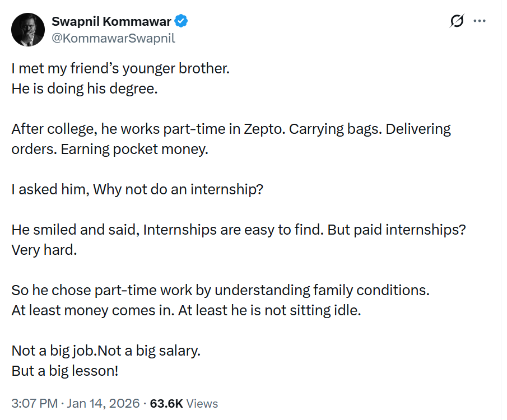Click "I asked him, Why not do an internship?"
The image size is (507, 420).
tap(137, 189)
